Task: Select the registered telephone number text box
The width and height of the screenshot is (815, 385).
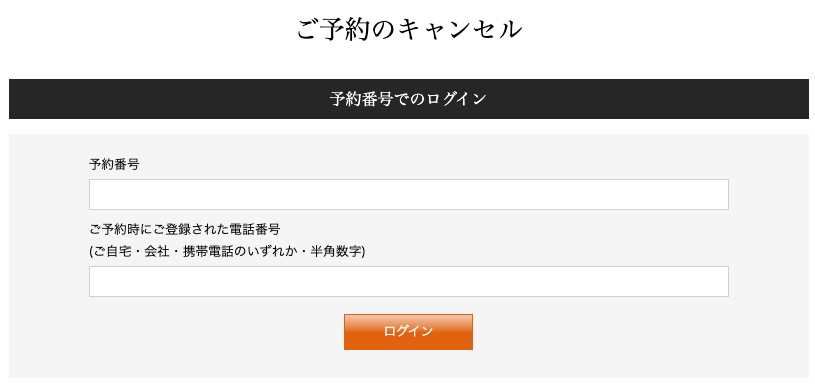Action: tap(409, 282)
